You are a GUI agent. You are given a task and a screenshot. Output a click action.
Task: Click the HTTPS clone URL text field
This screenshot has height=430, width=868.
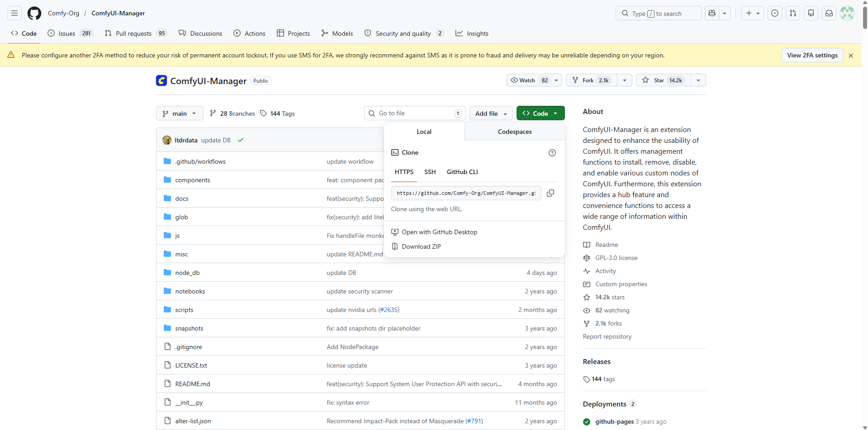(x=466, y=193)
